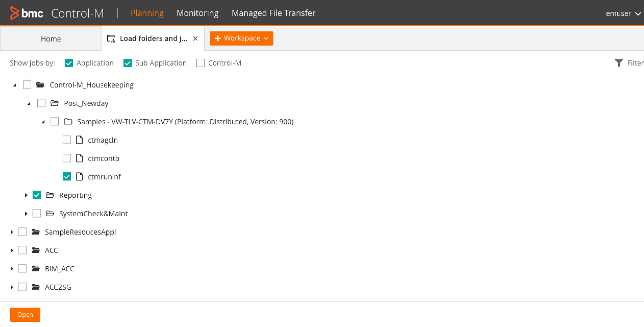Select the Samples - VW-TLV-CTM-DV7Y folder label
Image resolution: width=644 pixels, height=327 pixels.
pyautogui.click(x=185, y=121)
